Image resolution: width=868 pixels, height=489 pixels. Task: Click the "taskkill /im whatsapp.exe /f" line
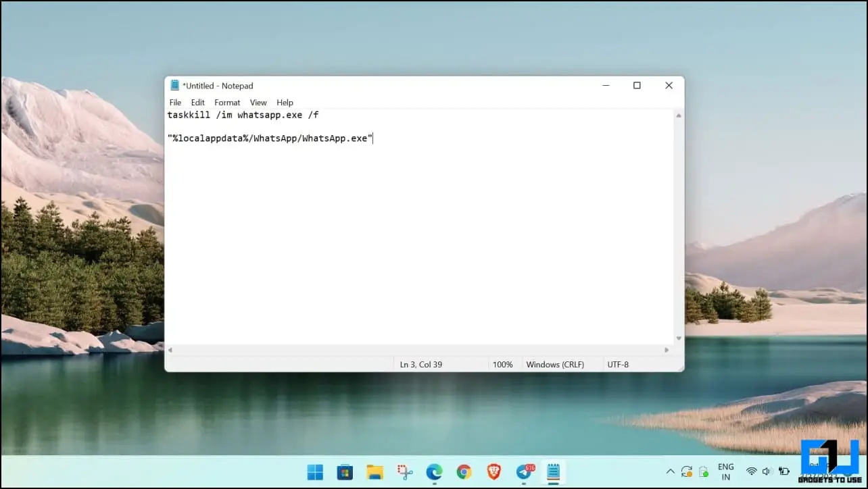tap(243, 115)
